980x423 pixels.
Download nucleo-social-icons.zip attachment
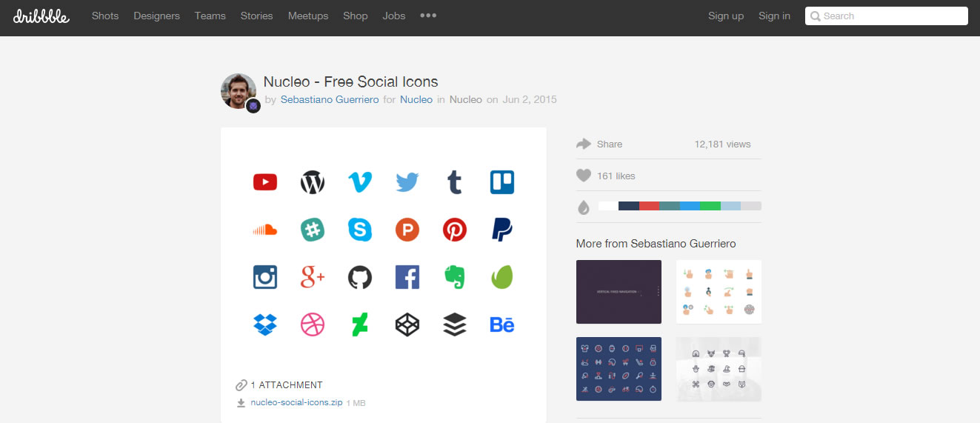point(297,403)
